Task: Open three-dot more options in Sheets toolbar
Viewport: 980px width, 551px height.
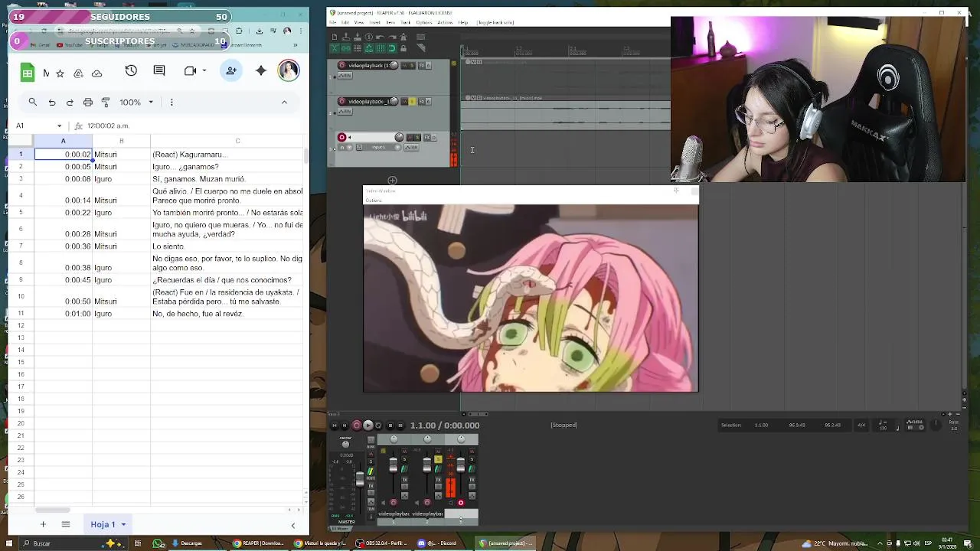Action: pos(171,102)
